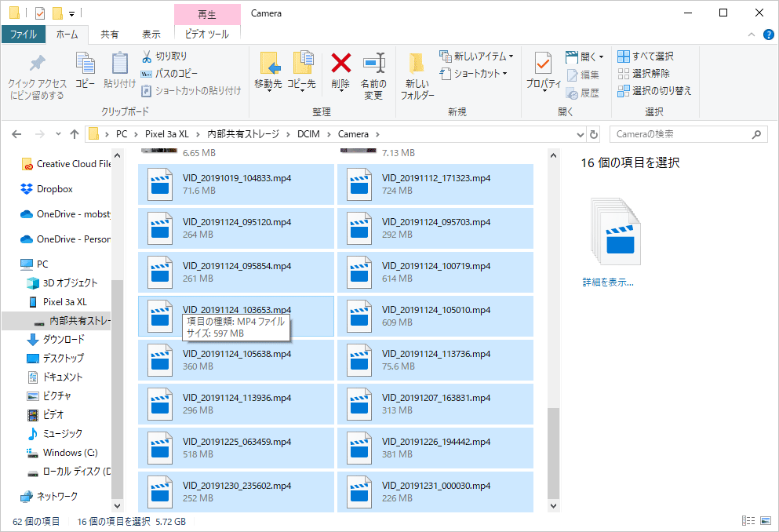
Task: Click PC in the address path
Action: [122, 134]
